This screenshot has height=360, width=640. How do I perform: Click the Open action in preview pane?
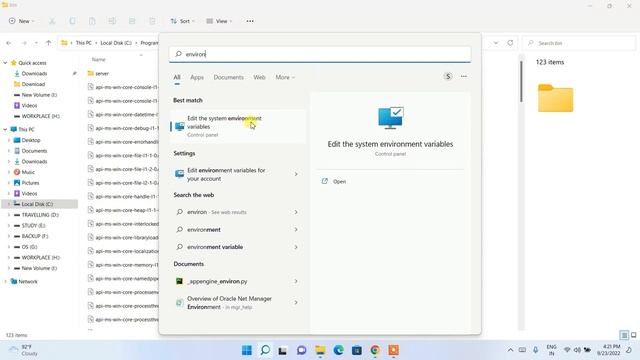point(334,182)
